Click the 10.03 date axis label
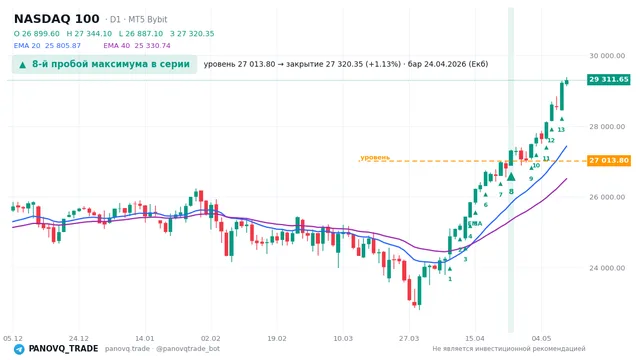The height and width of the screenshot is (360, 640). tap(343, 338)
